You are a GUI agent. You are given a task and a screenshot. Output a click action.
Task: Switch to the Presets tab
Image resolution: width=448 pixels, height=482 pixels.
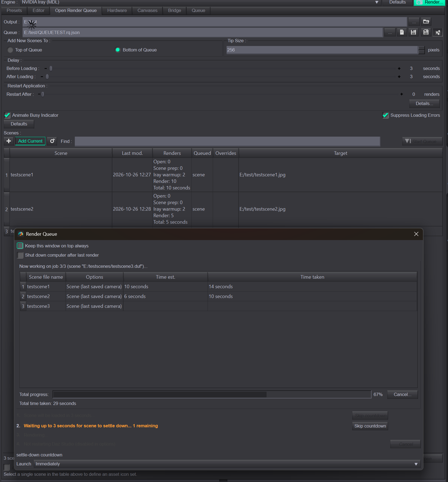(x=14, y=11)
